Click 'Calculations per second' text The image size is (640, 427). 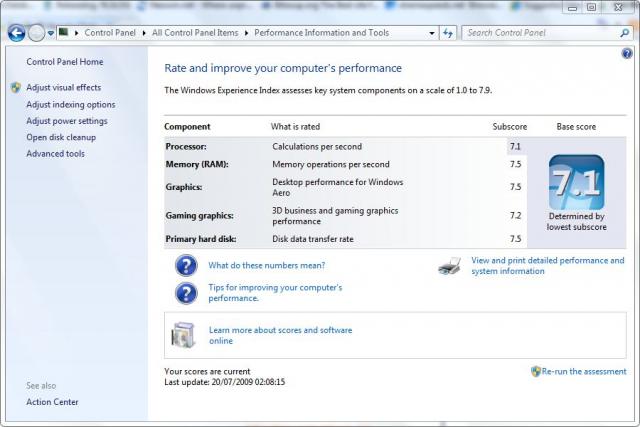317,147
